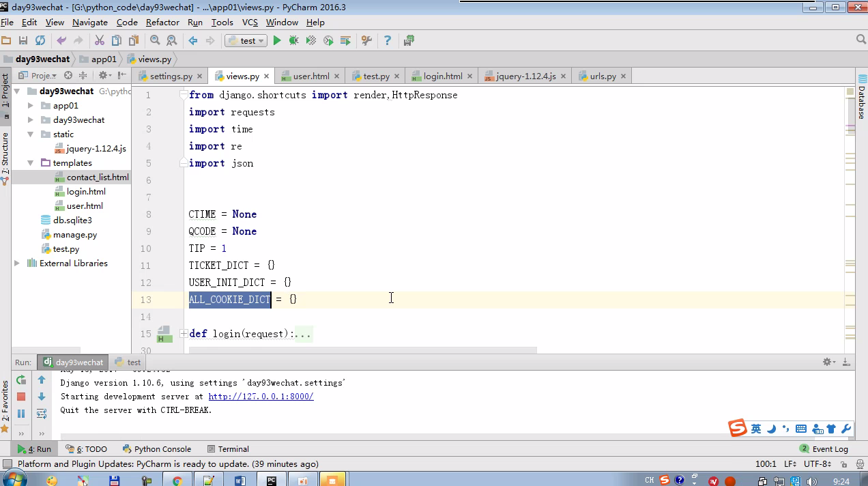The image size is (868, 486).
Task: Open the Refactor menu
Action: point(162,23)
